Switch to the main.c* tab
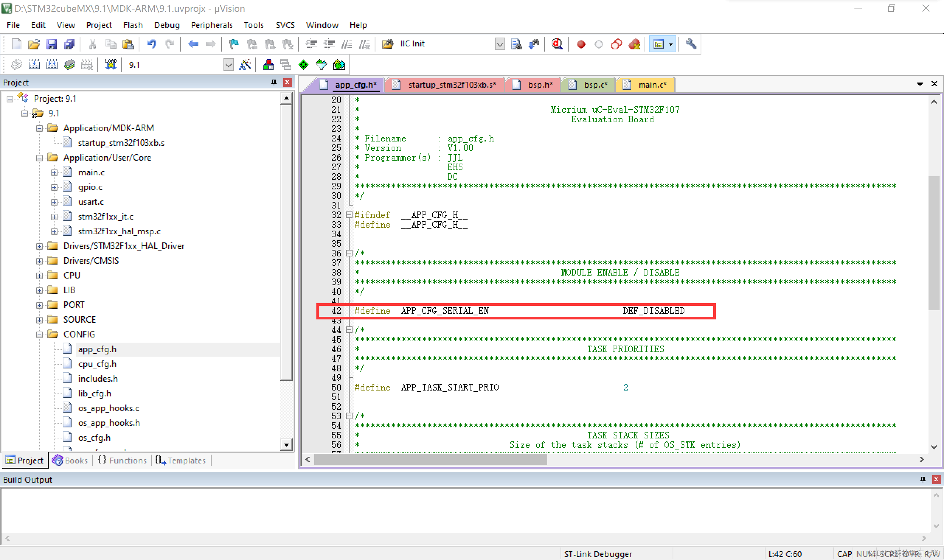This screenshot has height=560, width=944. (652, 84)
